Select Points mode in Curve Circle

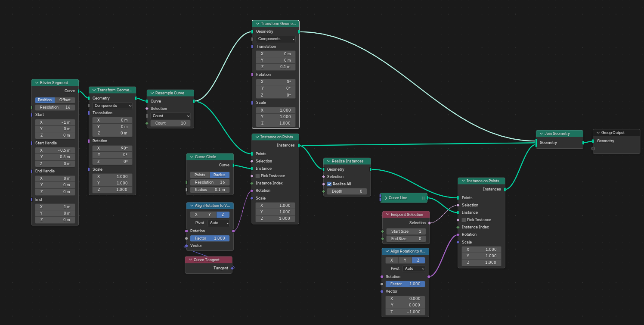click(200, 175)
